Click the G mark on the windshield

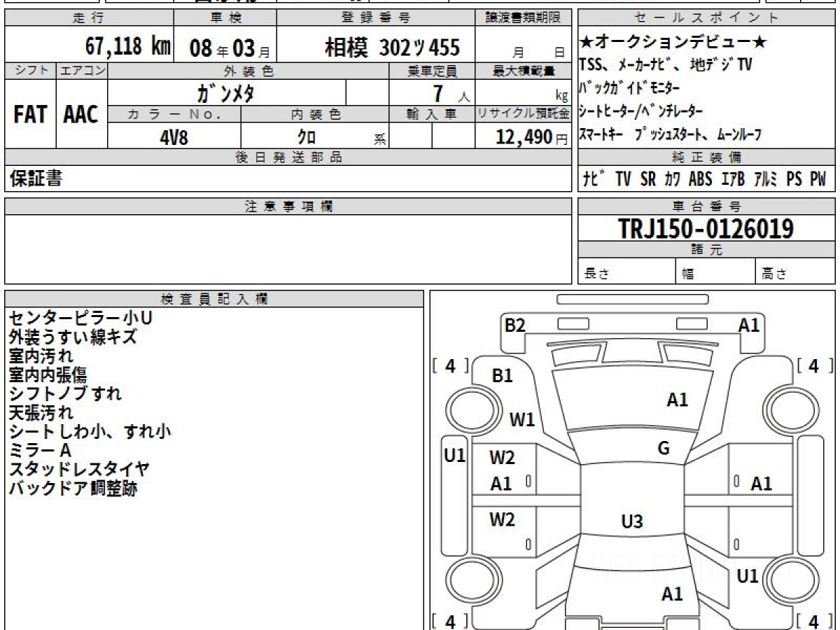pos(664,449)
